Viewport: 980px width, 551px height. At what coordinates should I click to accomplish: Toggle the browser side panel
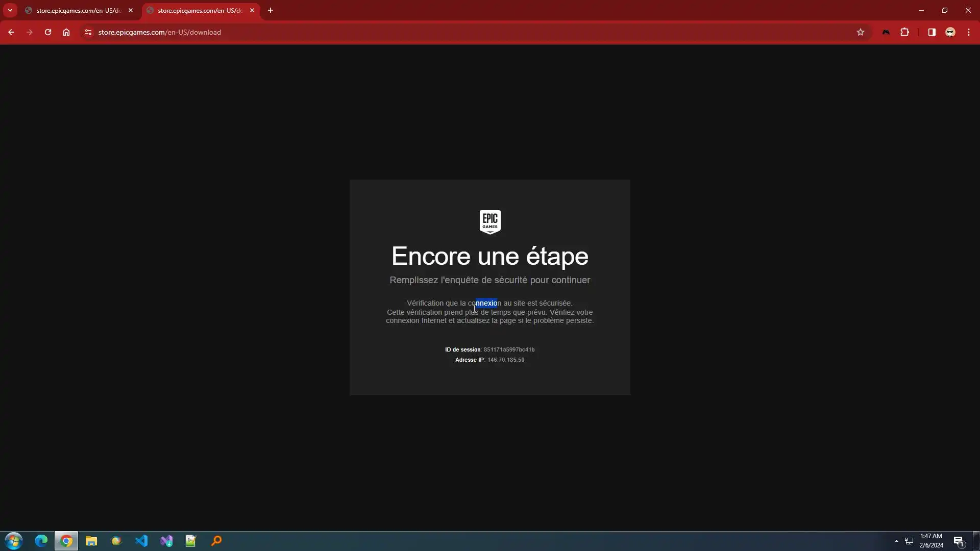tap(932, 32)
